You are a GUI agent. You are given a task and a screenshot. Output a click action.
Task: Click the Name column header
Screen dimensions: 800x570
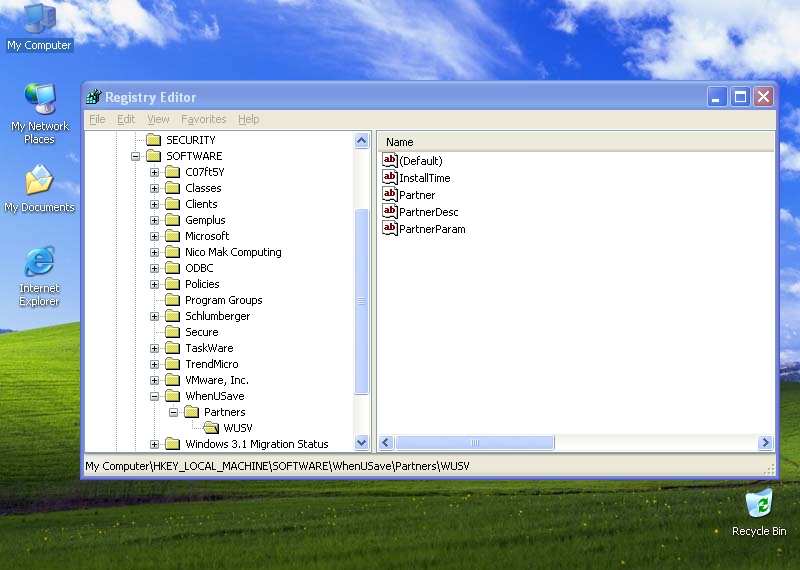(x=575, y=142)
